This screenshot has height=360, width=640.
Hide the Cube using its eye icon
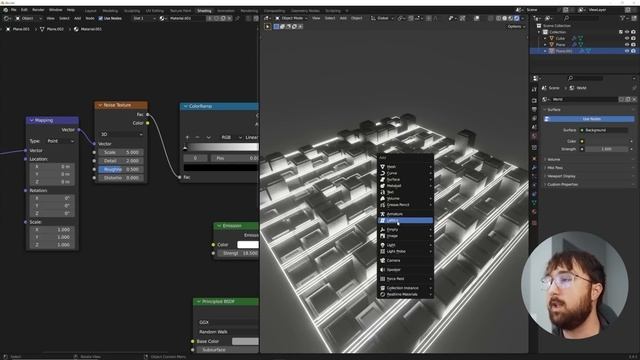coord(627,38)
